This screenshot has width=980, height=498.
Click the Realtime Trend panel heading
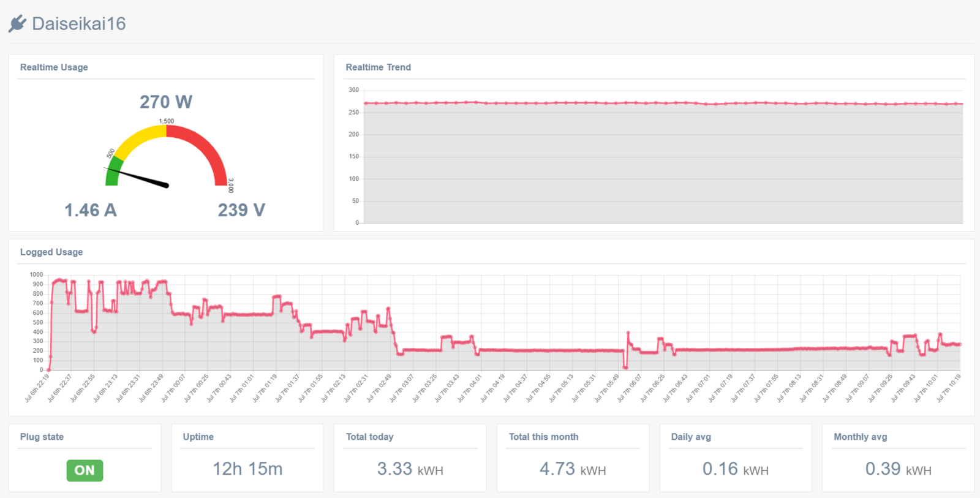click(378, 67)
